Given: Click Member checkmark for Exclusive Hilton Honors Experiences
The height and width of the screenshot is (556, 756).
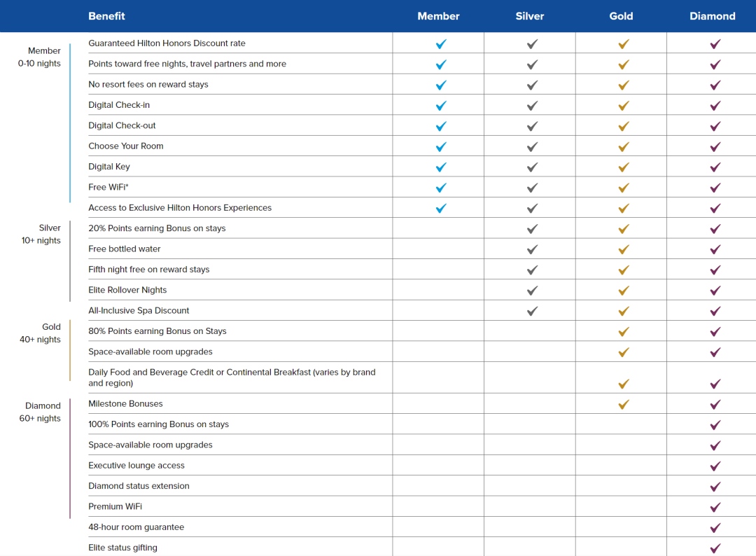Looking at the screenshot, I should click(x=441, y=208).
